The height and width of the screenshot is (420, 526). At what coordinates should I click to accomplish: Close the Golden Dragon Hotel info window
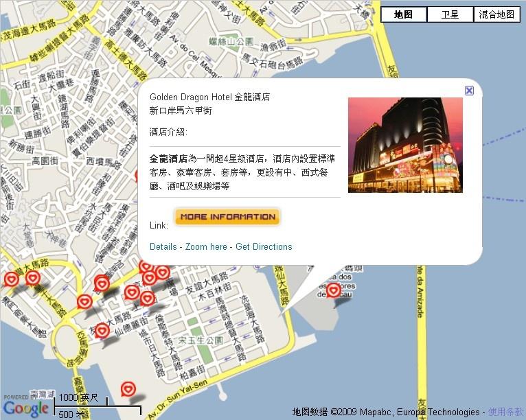469,91
